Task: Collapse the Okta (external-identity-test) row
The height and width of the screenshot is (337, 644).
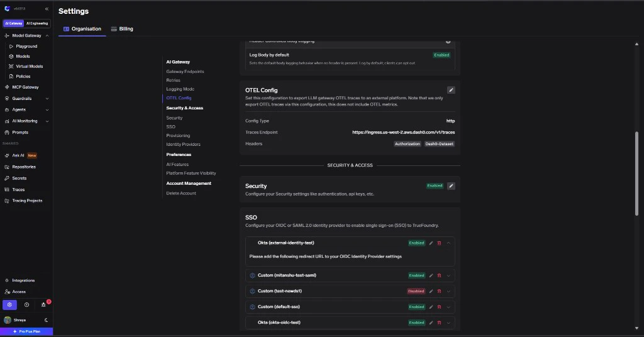Action: click(x=448, y=243)
